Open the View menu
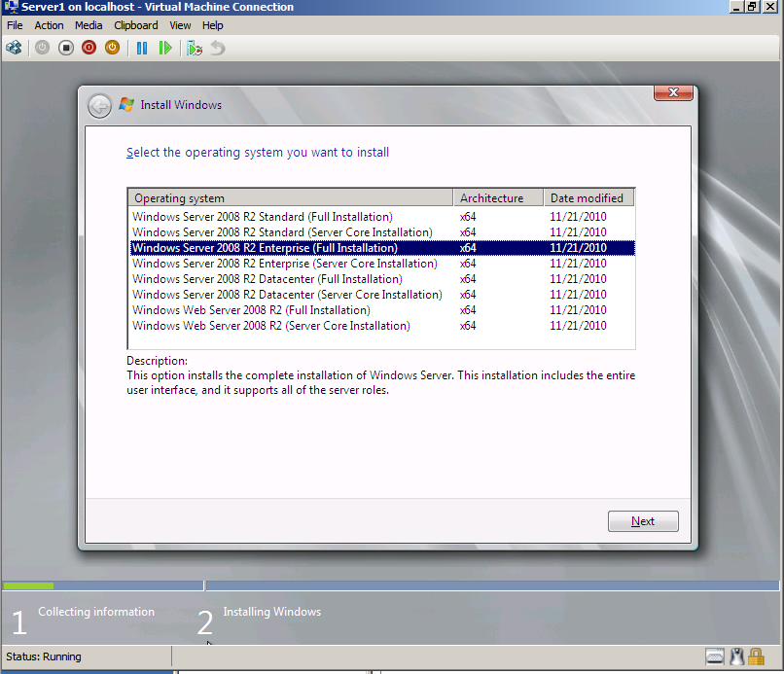Image resolution: width=784 pixels, height=674 pixels. [180, 25]
